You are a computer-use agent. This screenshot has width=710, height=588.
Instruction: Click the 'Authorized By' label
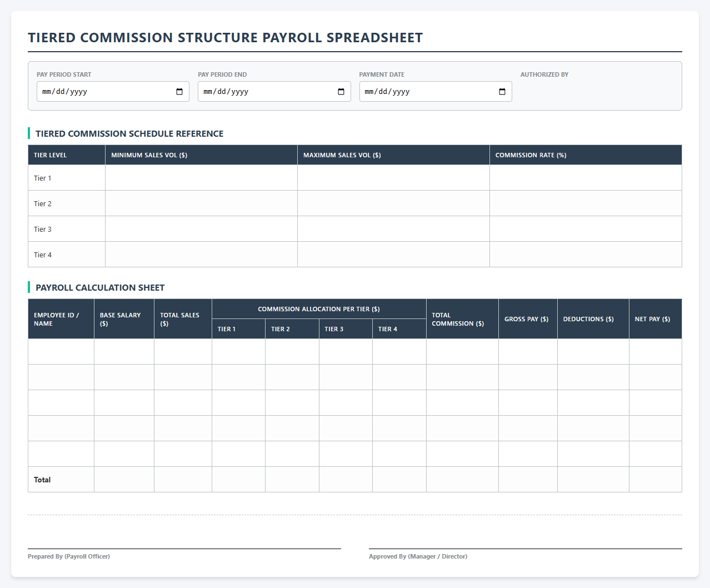click(x=544, y=74)
